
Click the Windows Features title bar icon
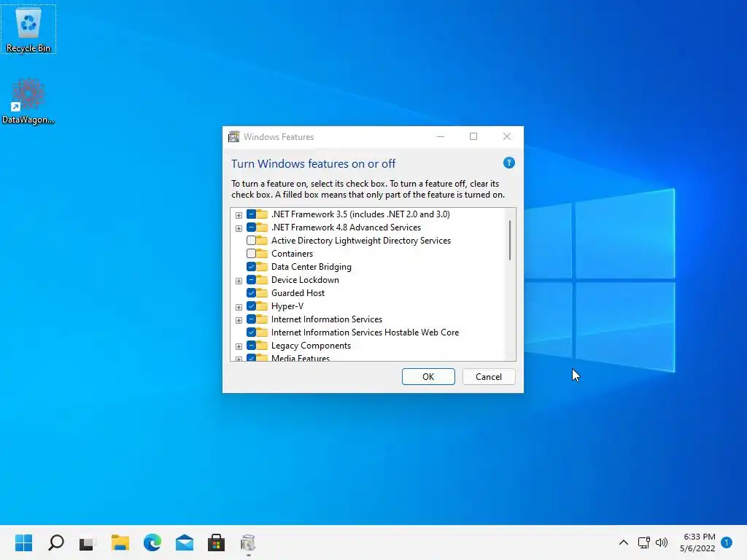(234, 136)
